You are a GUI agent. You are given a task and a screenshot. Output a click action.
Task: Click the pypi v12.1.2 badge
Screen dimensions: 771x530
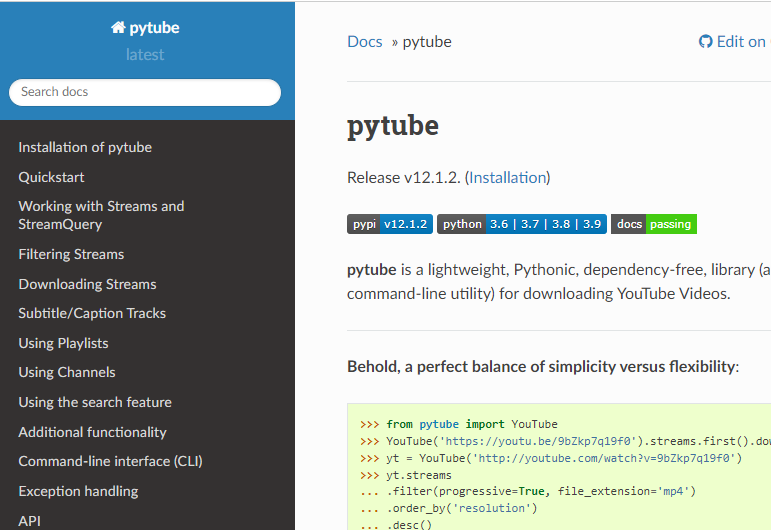[390, 224]
